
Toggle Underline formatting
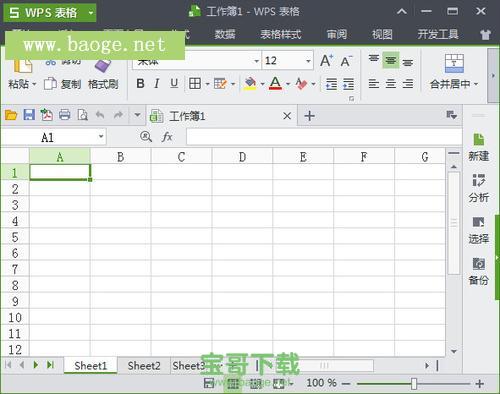tap(174, 83)
